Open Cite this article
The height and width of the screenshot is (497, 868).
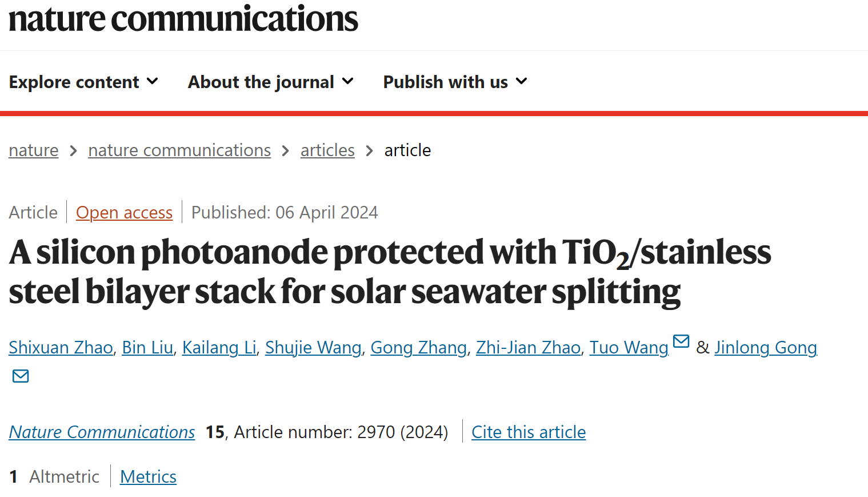(529, 432)
